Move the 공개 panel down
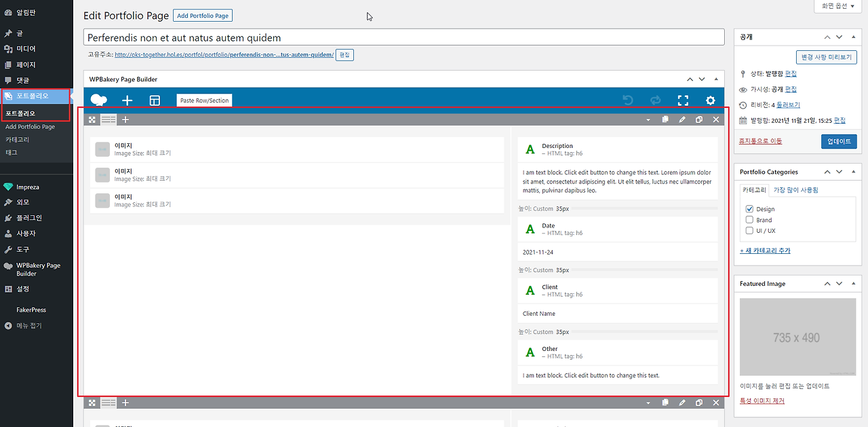 [840, 37]
